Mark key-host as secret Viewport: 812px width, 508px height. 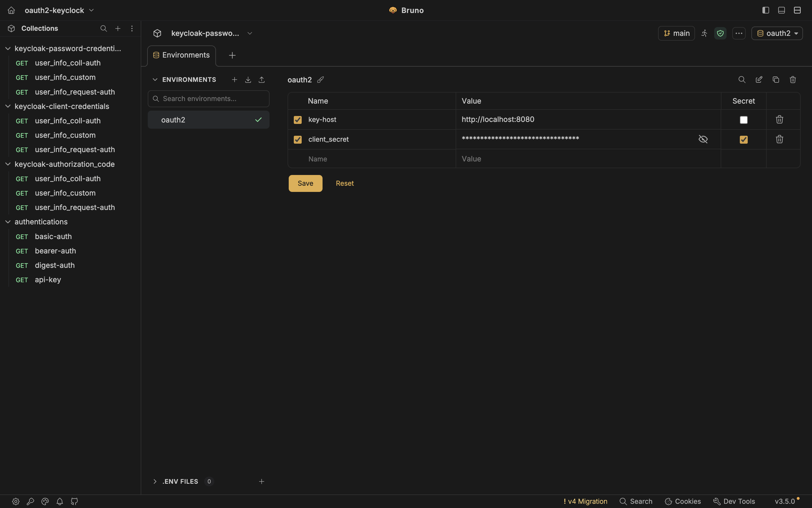coord(743,120)
